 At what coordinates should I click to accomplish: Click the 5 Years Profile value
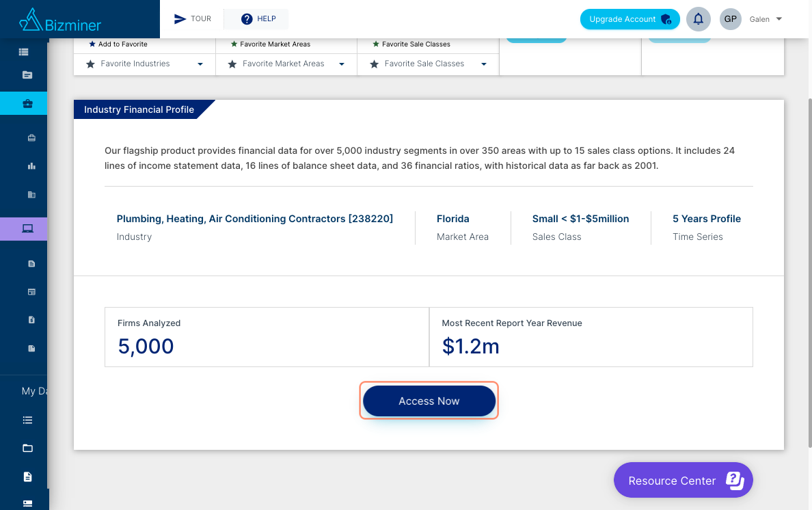point(706,219)
